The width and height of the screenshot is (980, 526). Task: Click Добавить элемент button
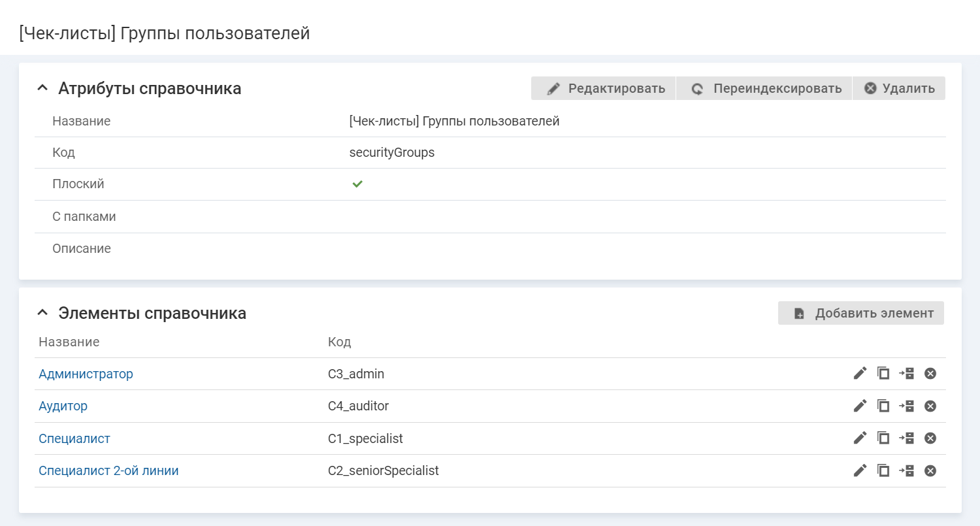click(861, 313)
